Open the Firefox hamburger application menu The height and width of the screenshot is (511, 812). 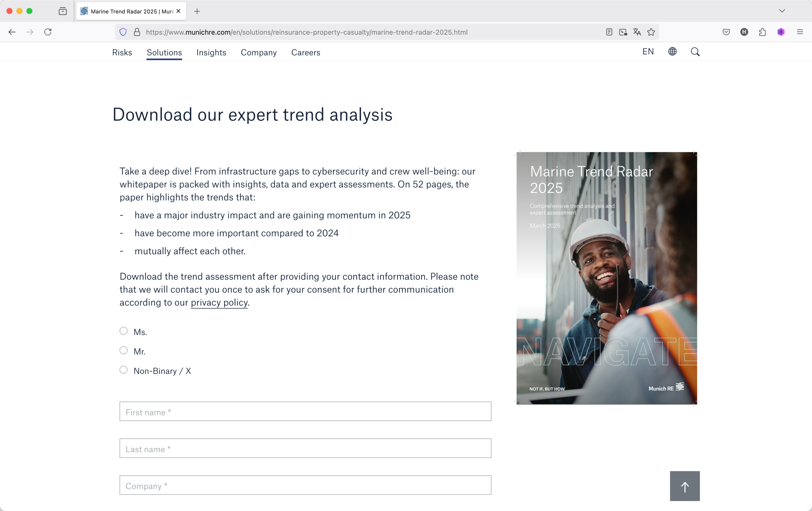pyautogui.click(x=800, y=32)
